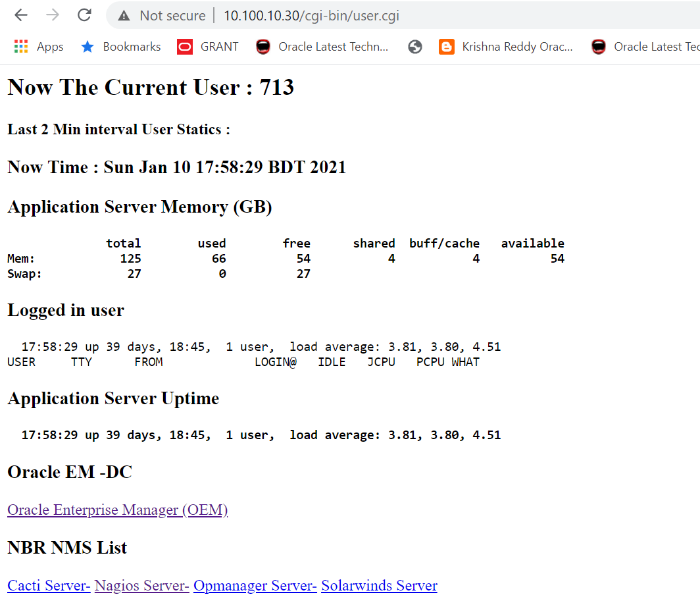Follow the Cacti Server link
Image resolution: width=700 pixels, height=605 pixels.
[x=49, y=586]
